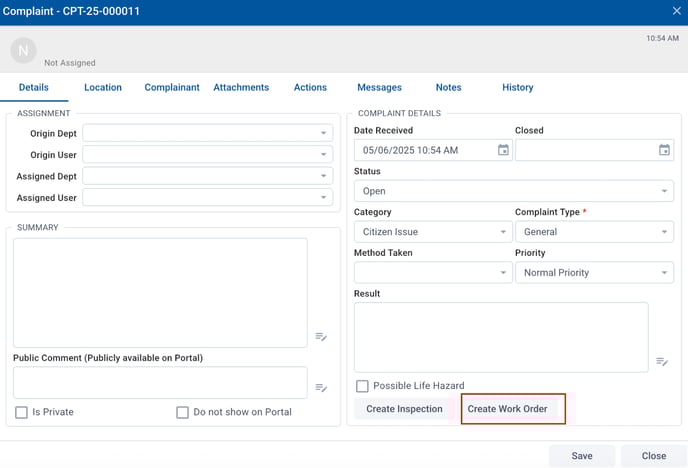Close the complaint dialog with X
Viewport: 688px width, 468px height.
[676, 11]
